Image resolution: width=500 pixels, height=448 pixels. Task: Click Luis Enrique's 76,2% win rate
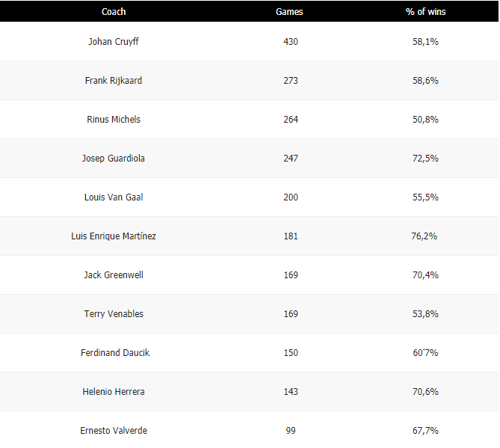pos(425,236)
